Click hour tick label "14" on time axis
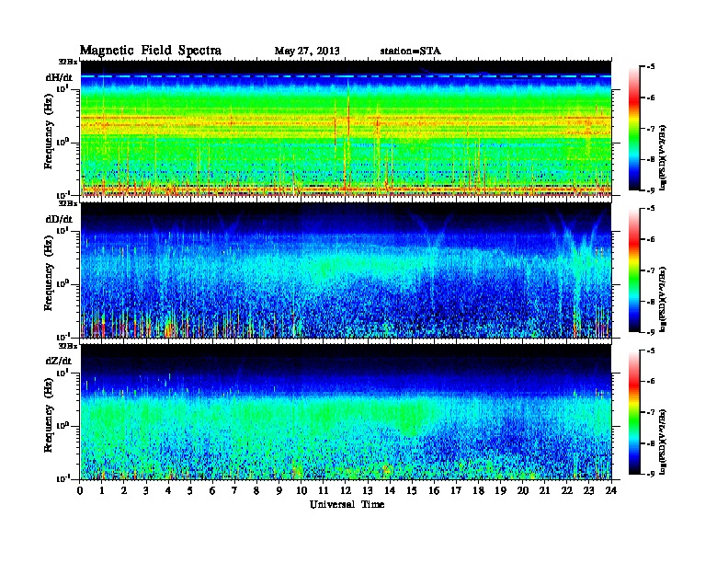This screenshot has height=563, width=728. (390, 490)
